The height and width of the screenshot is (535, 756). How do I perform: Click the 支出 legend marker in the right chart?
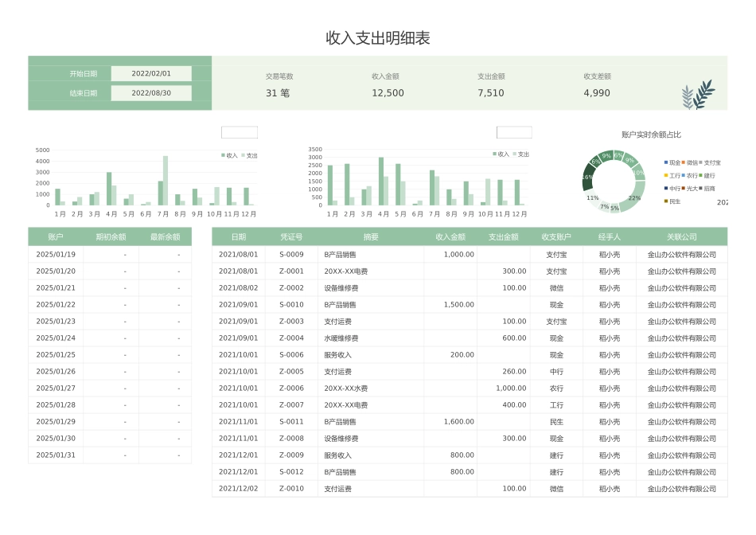coord(514,154)
